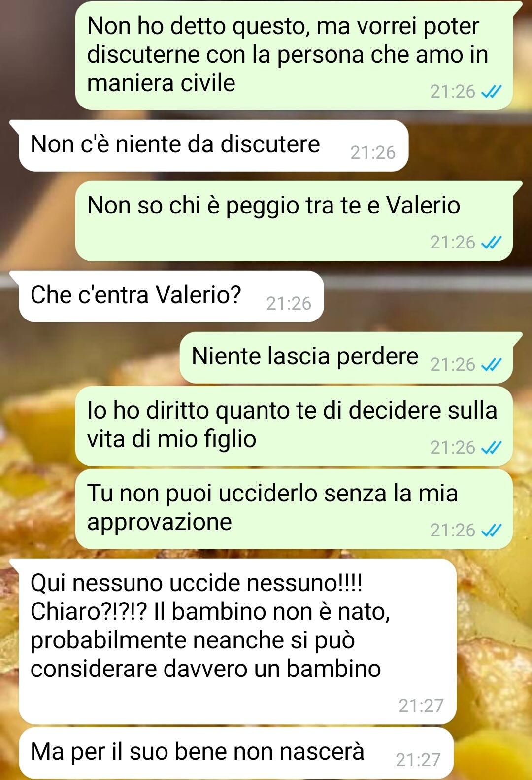
Task: Tap the message starting "Non ho detto questo"
Action: click(294, 56)
